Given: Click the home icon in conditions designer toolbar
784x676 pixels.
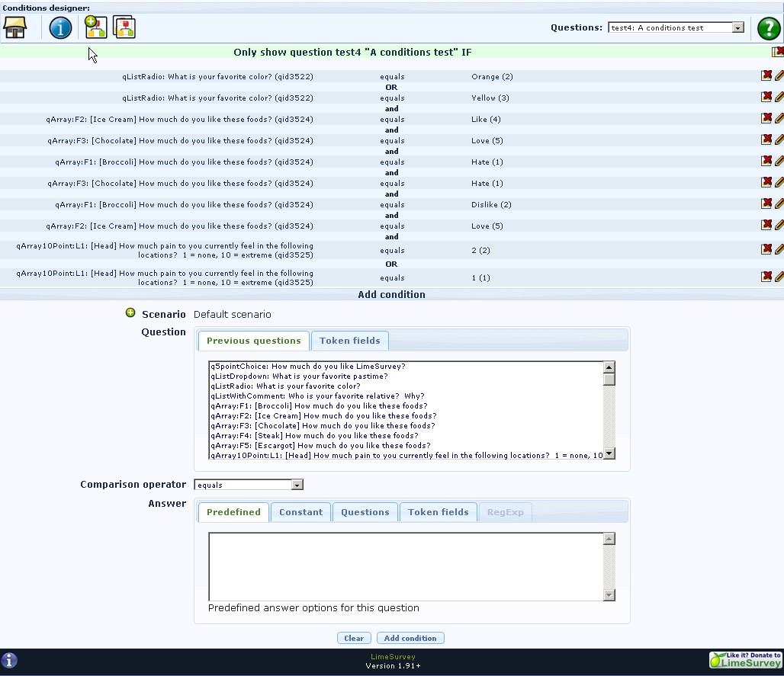Looking at the screenshot, I should (15, 27).
